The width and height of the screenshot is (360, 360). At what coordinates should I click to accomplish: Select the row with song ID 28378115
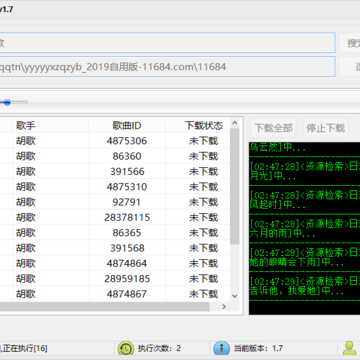[115, 217]
